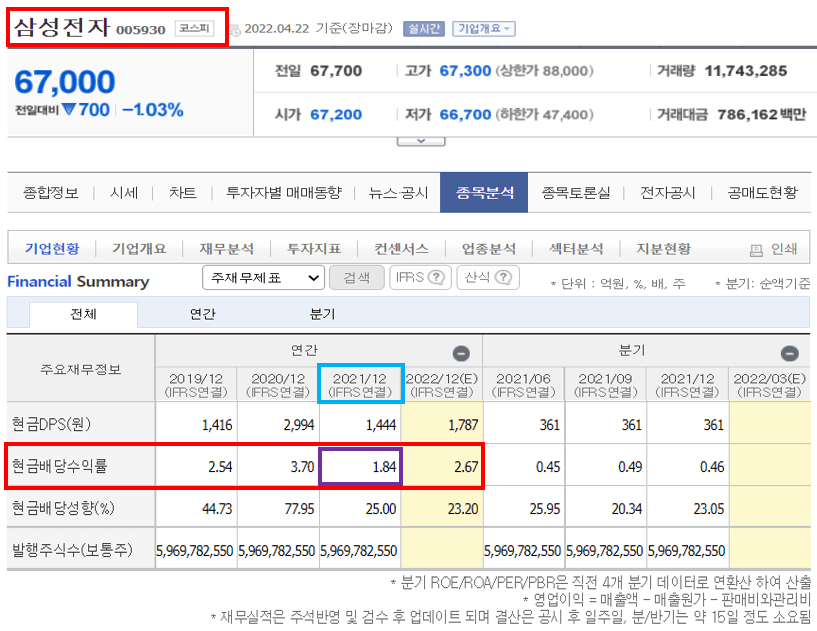Click the 저가 66,700 value
The width and height of the screenshot is (817, 631).
465,114
